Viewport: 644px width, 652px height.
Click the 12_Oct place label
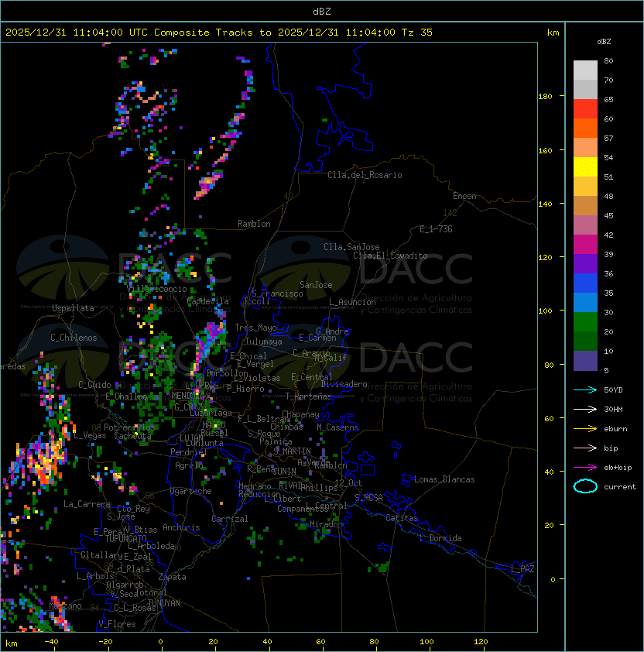(x=348, y=483)
